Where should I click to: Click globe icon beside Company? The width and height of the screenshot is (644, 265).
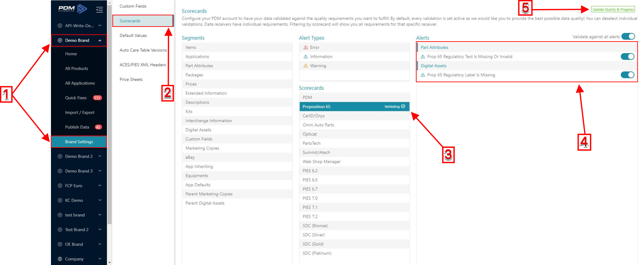click(60, 259)
